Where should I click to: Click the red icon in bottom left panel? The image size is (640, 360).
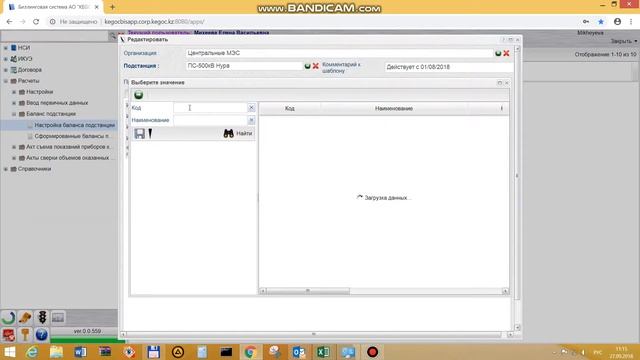click(x=8, y=335)
